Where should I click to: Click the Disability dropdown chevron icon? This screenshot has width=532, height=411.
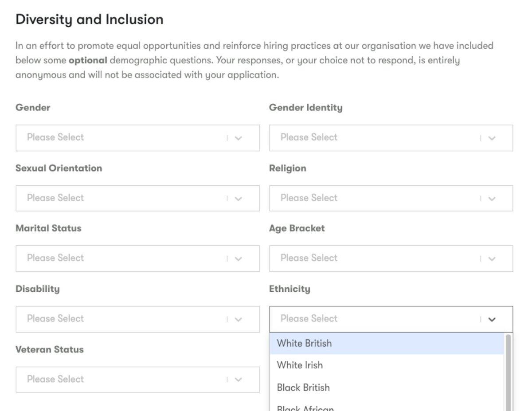(239, 319)
